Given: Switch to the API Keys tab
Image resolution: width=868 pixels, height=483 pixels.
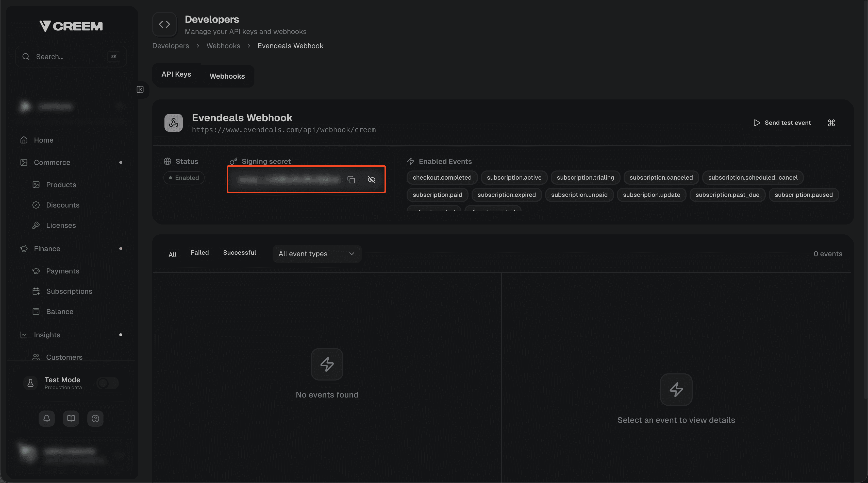Looking at the screenshot, I should click(x=176, y=74).
